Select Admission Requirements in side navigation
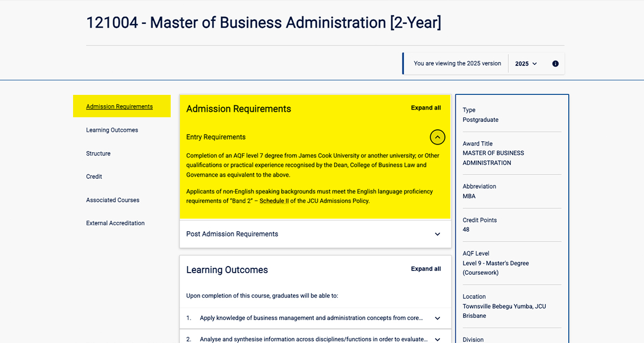This screenshot has height=343, width=644. click(119, 106)
